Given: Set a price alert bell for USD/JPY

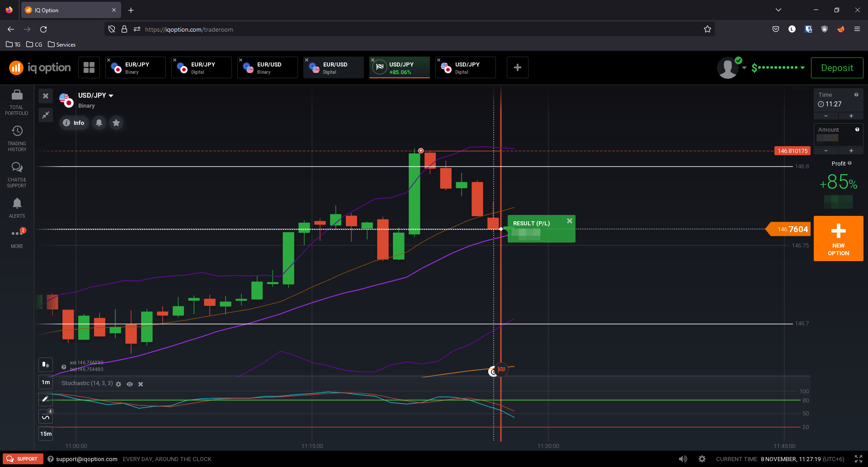Looking at the screenshot, I should point(99,123).
